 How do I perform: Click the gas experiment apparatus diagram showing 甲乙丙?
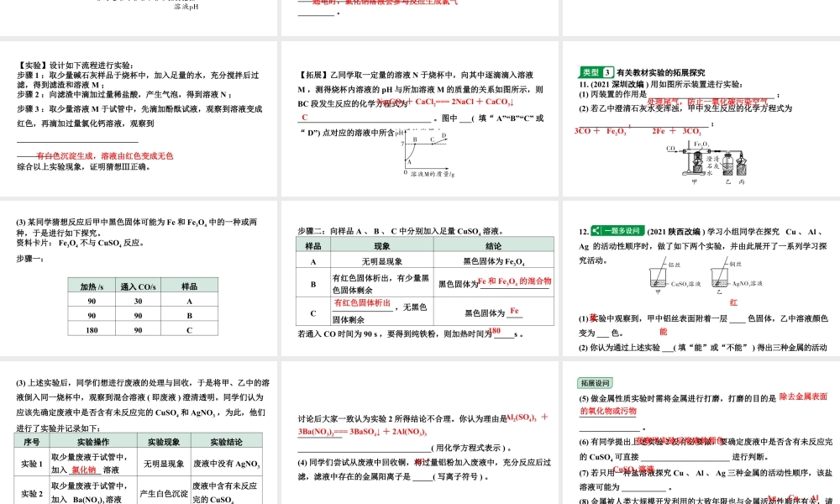[710, 164]
